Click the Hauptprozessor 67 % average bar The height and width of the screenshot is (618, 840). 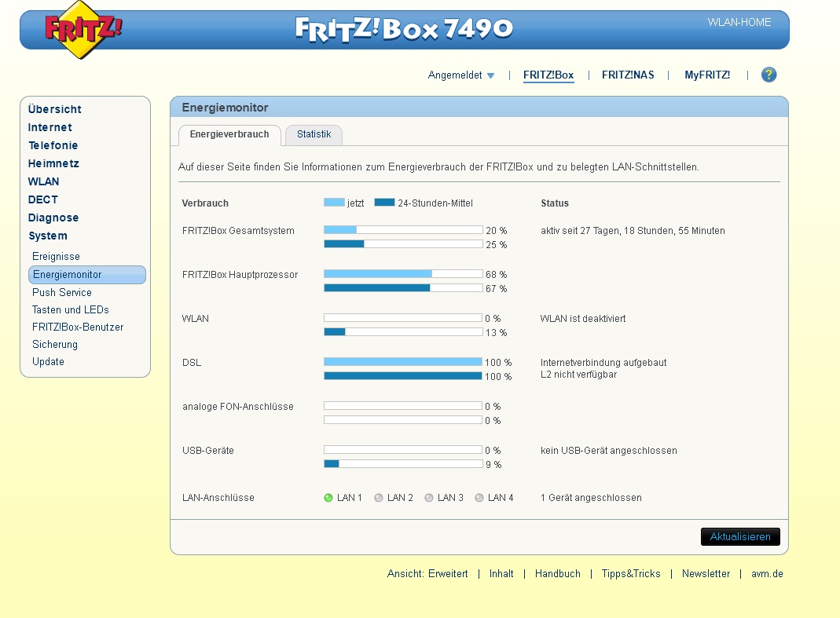pyautogui.click(x=403, y=287)
